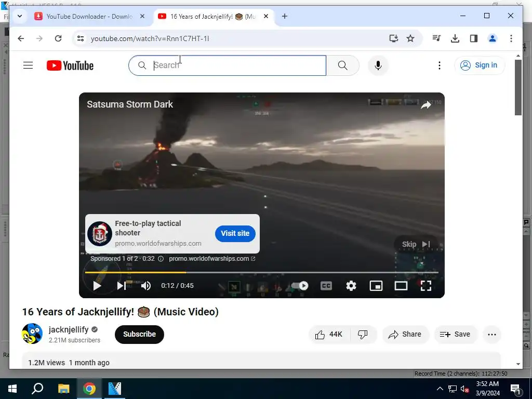Open media controls in Chrome toolbar
The image size is (532, 399).
click(436, 38)
